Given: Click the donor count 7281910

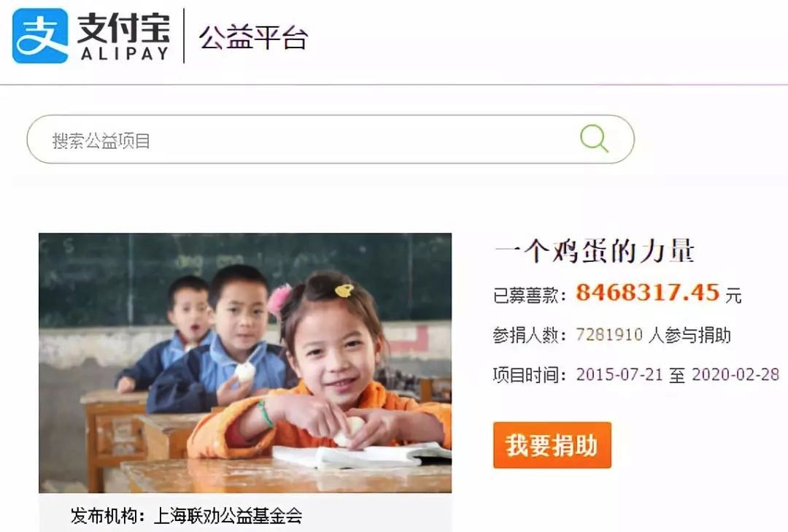Looking at the screenshot, I should [x=609, y=334].
